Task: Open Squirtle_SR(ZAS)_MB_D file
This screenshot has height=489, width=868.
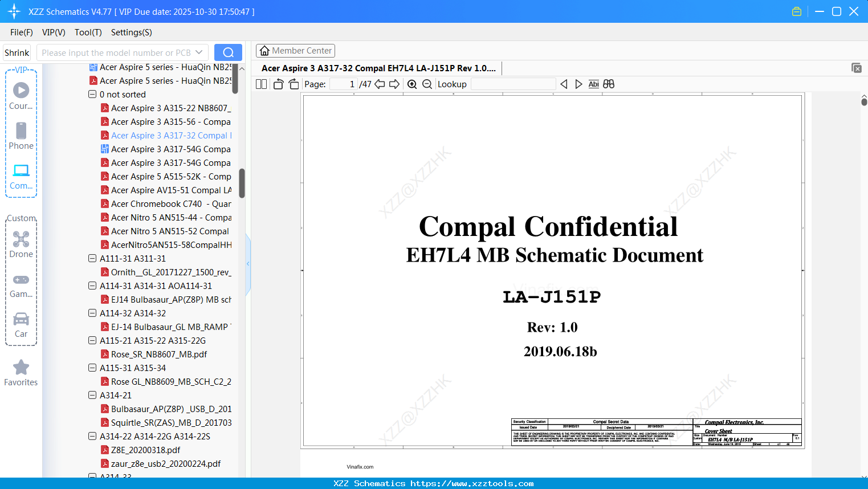Action: coord(166,422)
